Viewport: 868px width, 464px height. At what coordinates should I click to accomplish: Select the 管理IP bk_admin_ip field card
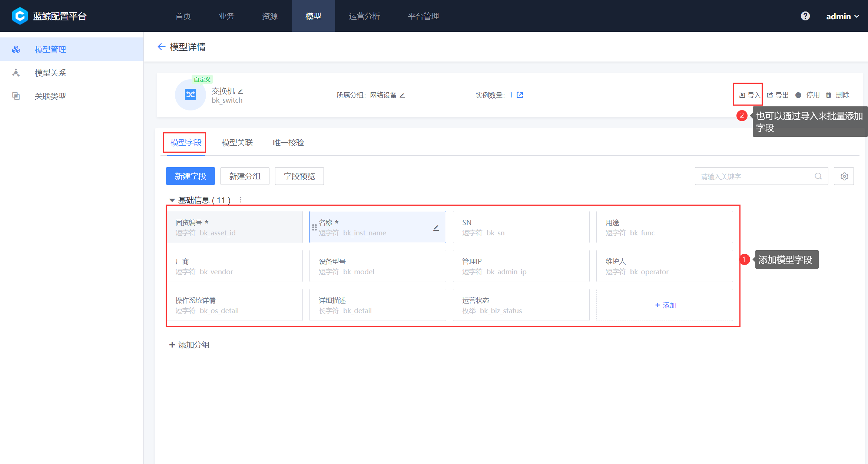pyautogui.click(x=521, y=266)
